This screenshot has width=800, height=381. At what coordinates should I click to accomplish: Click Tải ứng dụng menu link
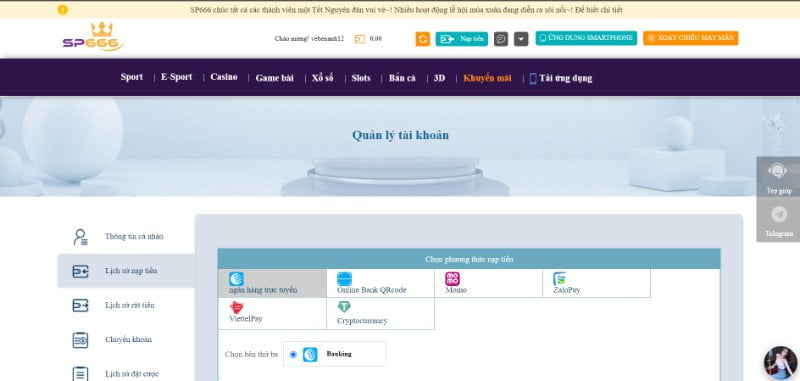point(566,78)
